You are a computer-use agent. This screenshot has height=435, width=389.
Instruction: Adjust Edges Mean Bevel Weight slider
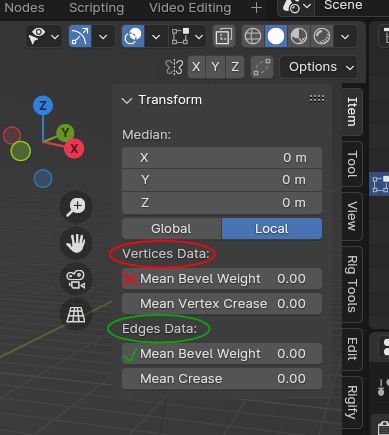click(222, 354)
